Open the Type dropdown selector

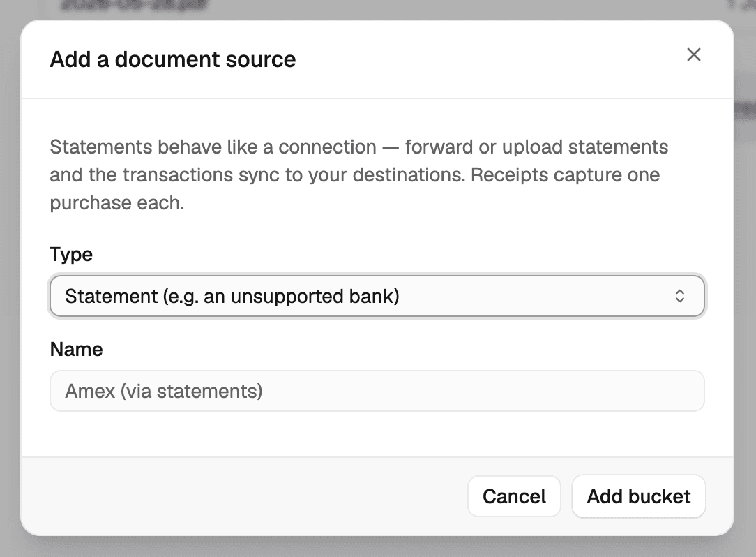point(377,296)
